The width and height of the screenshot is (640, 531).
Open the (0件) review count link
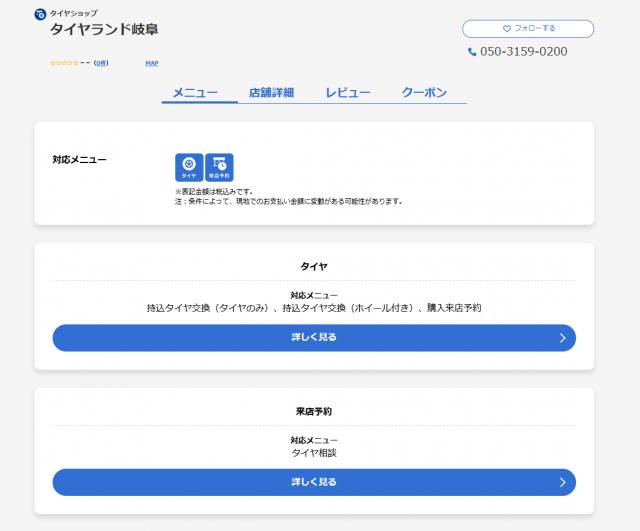(101, 63)
